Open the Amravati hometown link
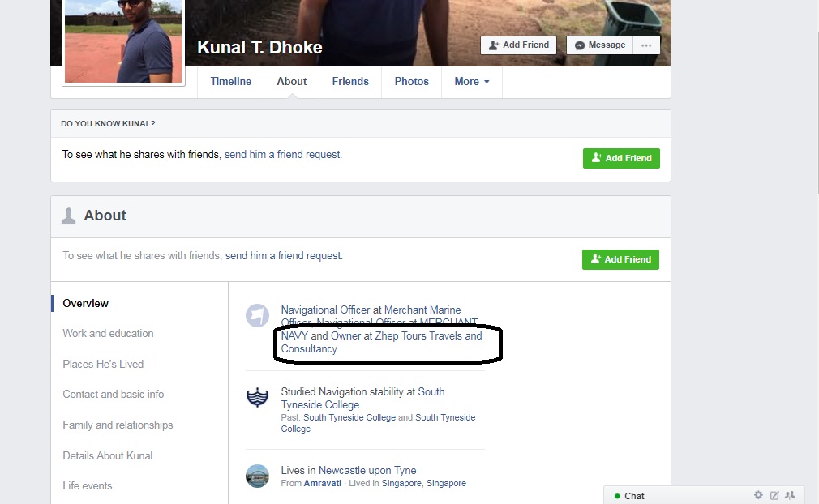 point(322,483)
